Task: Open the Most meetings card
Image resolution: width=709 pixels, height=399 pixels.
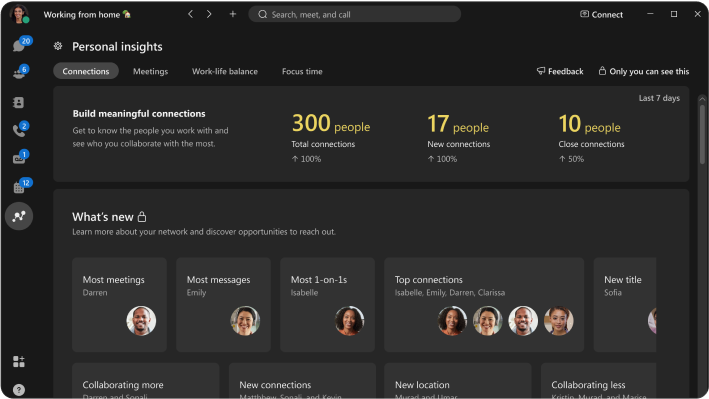Action: 119,304
